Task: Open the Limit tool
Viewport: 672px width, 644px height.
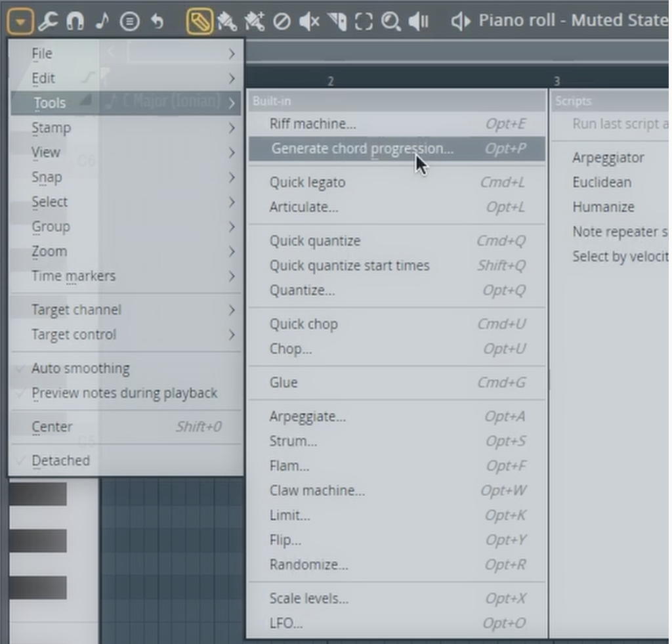Action: [x=397, y=515]
